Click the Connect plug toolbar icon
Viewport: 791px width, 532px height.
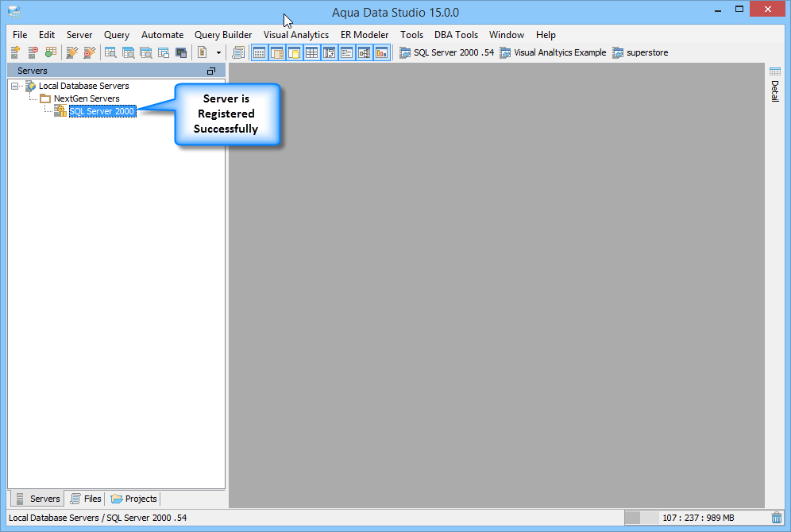pos(72,52)
